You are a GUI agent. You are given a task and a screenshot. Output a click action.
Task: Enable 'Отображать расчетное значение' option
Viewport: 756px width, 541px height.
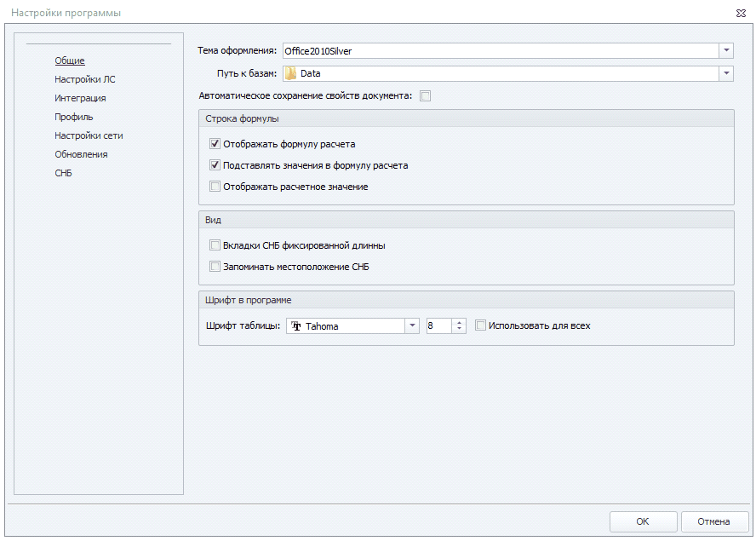[x=215, y=187]
